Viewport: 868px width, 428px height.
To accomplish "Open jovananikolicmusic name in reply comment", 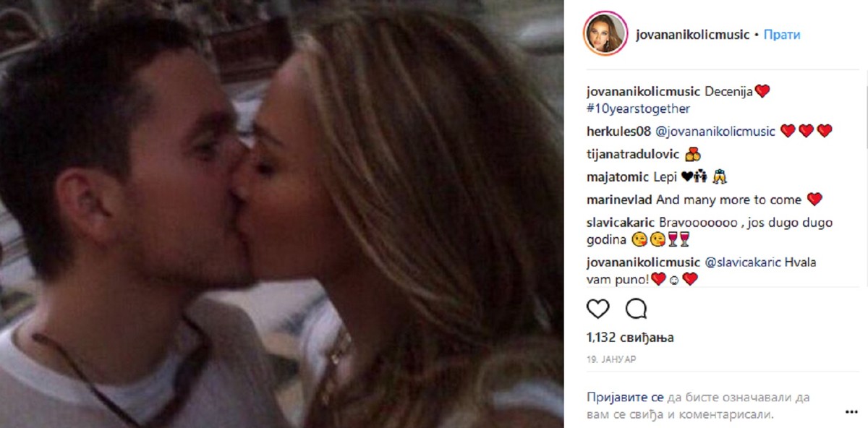I will (642, 262).
